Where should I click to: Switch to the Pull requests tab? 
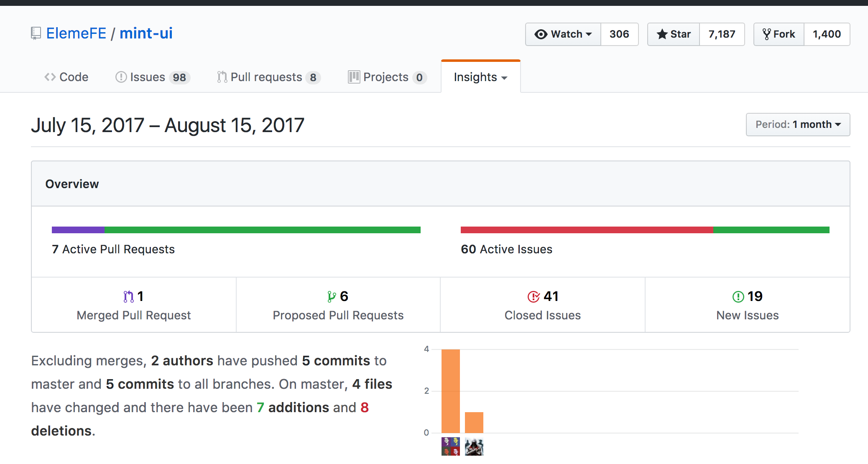(x=268, y=77)
